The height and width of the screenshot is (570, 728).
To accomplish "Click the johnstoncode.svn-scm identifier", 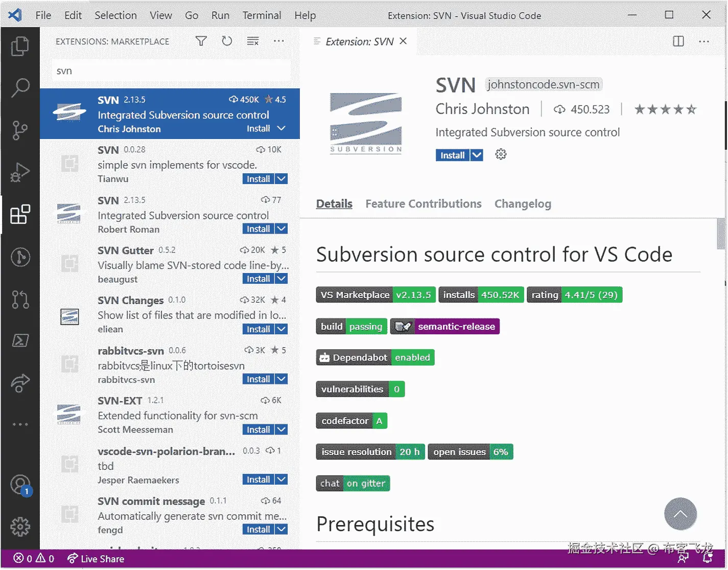I will 543,84.
